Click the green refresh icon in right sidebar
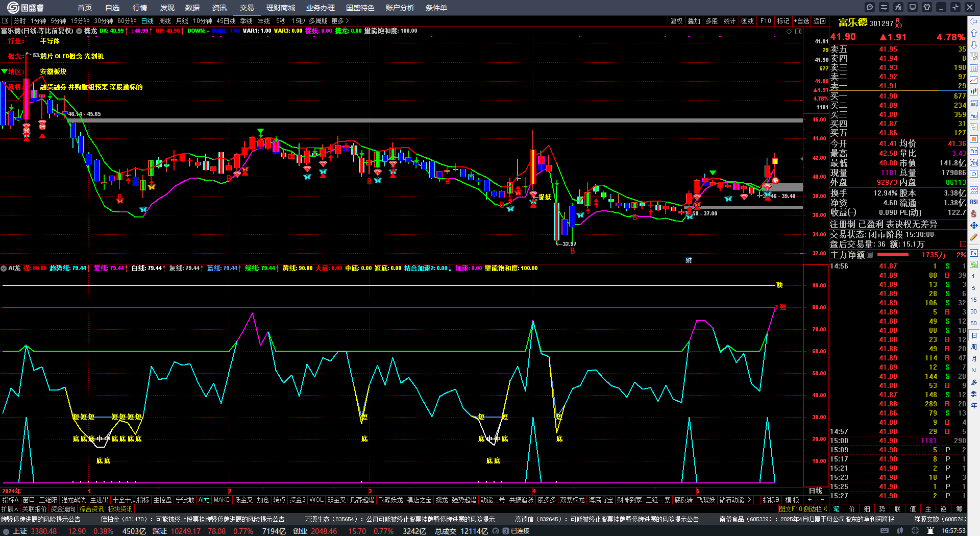This screenshot has width=980, height=536. (974, 265)
